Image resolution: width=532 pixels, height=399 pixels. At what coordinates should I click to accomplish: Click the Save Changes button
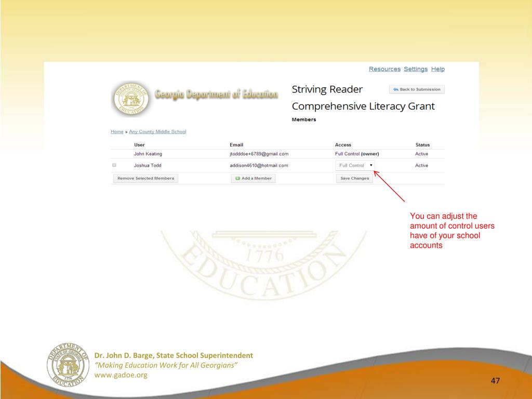[x=354, y=178]
